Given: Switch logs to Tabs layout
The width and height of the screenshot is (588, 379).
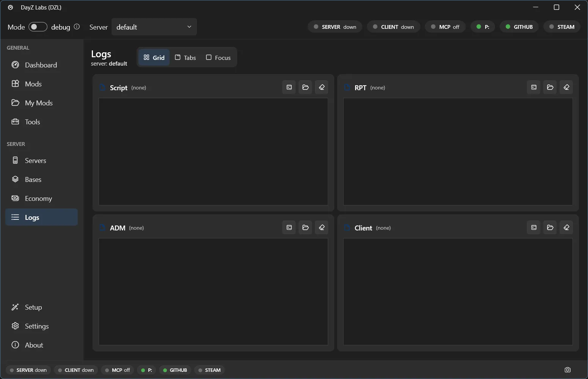Looking at the screenshot, I should 185,58.
